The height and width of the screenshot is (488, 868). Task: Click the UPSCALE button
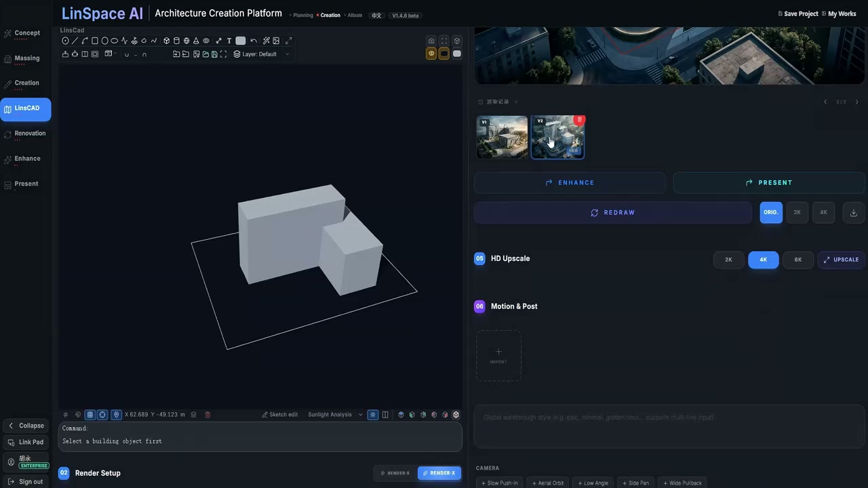tap(842, 260)
